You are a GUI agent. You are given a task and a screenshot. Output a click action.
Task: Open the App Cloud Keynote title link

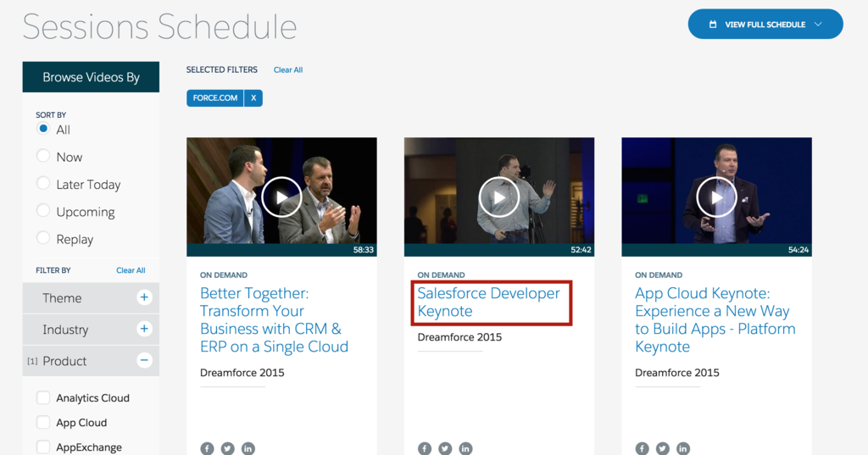[x=715, y=320]
